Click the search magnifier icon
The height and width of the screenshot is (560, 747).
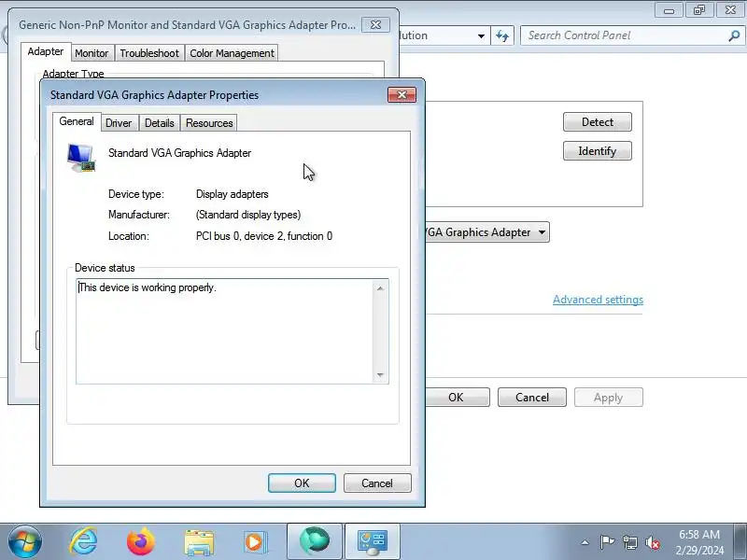[x=734, y=35]
